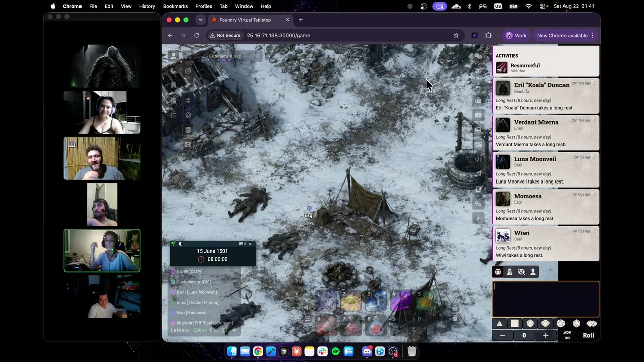The height and width of the screenshot is (362, 644).
Task: Open the Macros sidebar tab code icon
Action: click(x=478, y=159)
